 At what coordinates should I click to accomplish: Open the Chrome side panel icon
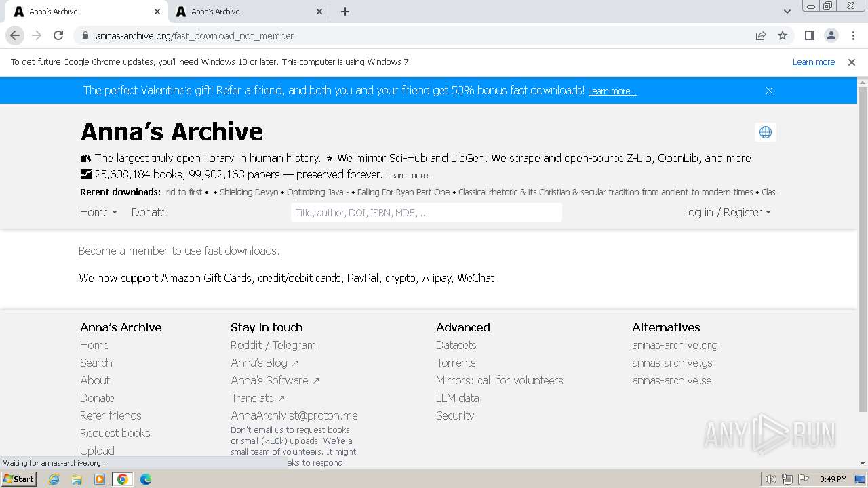pos(809,35)
